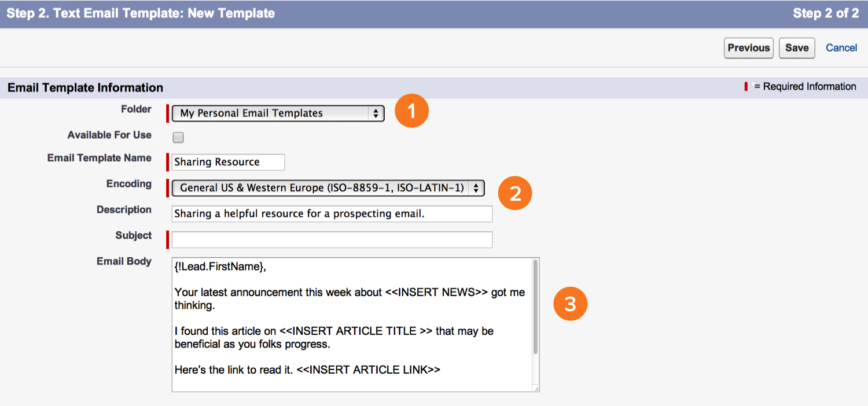Click the Subject field label

pyautogui.click(x=133, y=235)
